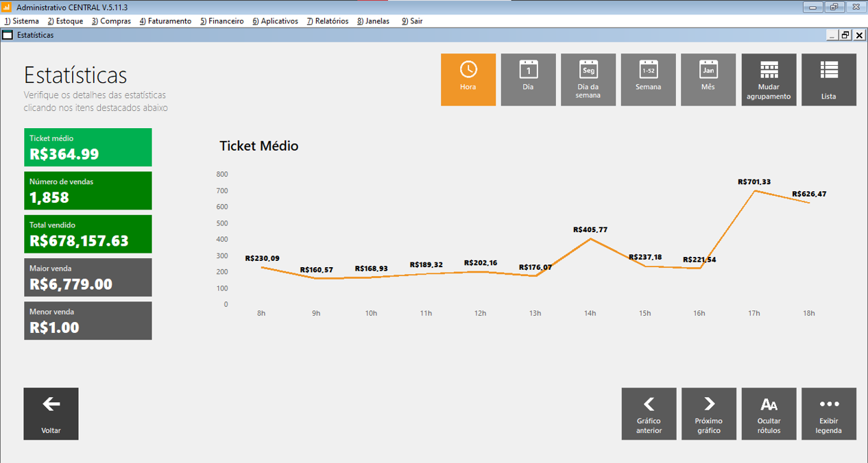Expand the Estoque menu
Screen dimensions: 868x463
65,21
